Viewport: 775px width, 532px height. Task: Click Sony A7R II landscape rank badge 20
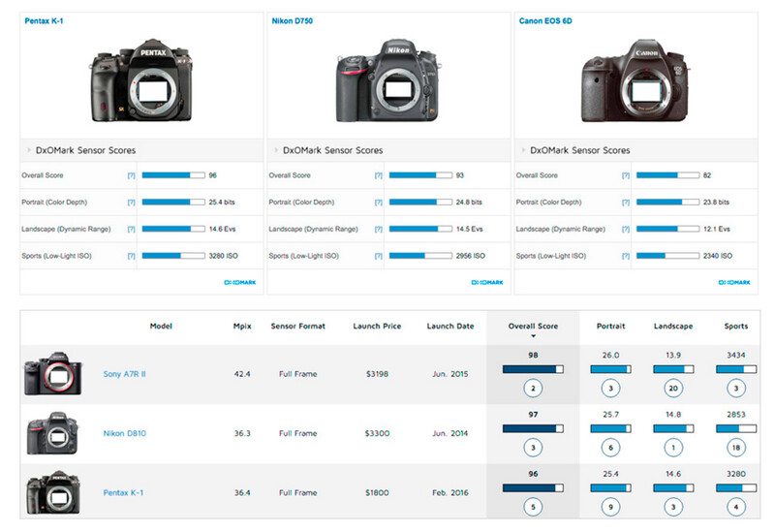click(x=673, y=389)
